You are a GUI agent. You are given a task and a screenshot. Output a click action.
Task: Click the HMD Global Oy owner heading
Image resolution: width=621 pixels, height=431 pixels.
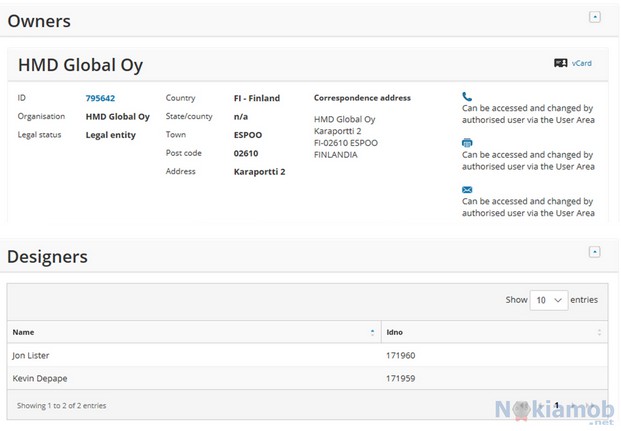click(x=81, y=65)
